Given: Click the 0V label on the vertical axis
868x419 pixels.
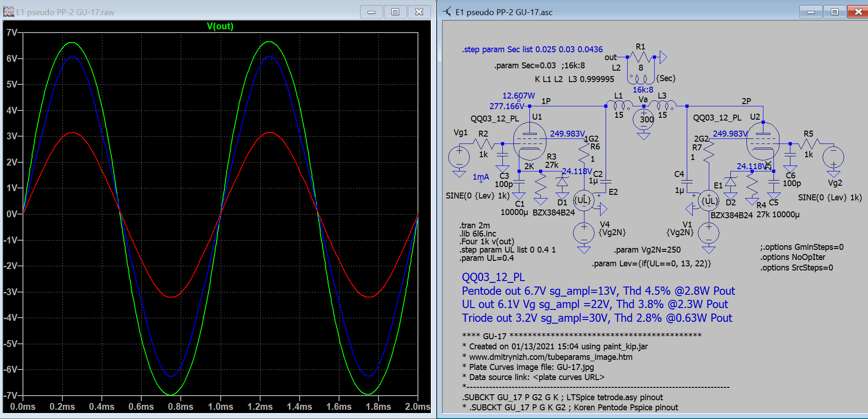Looking at the screenshot, I should click(x=12, y=214).
